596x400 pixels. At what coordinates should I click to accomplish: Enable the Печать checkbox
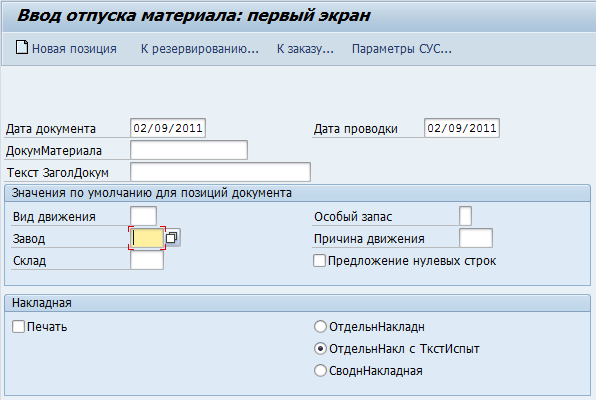coord(18,327)
